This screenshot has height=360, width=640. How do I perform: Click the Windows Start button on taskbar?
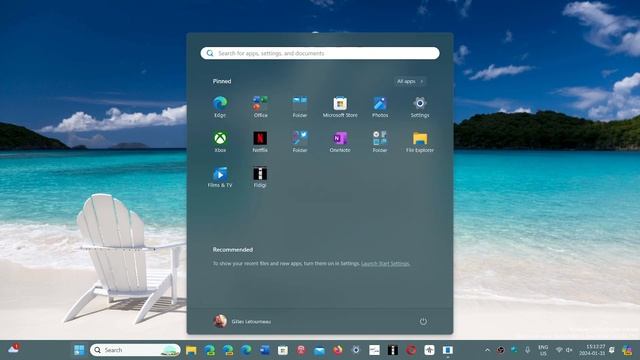coord(79,350)
